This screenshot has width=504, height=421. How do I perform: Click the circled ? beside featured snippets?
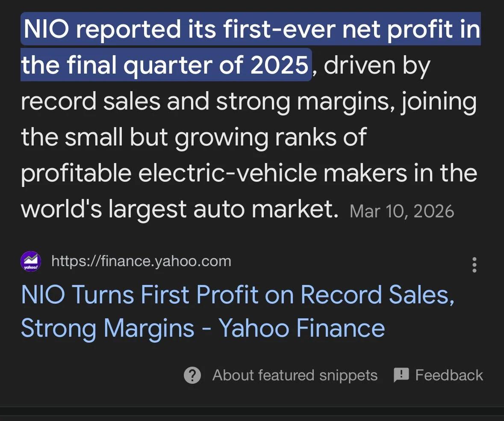193,375
